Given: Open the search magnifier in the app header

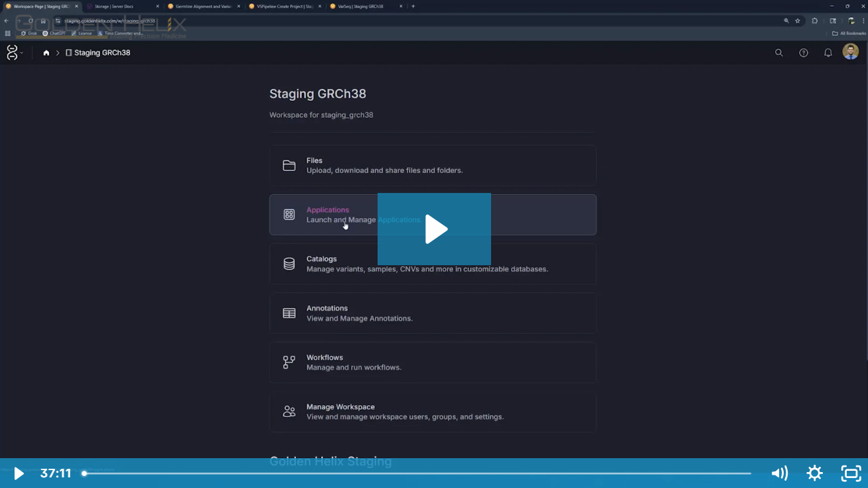Looking at the screenshot, I should [779, 53].
